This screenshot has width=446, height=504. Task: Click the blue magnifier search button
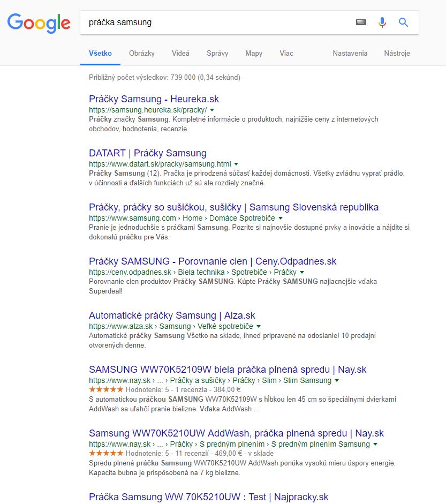403,22
